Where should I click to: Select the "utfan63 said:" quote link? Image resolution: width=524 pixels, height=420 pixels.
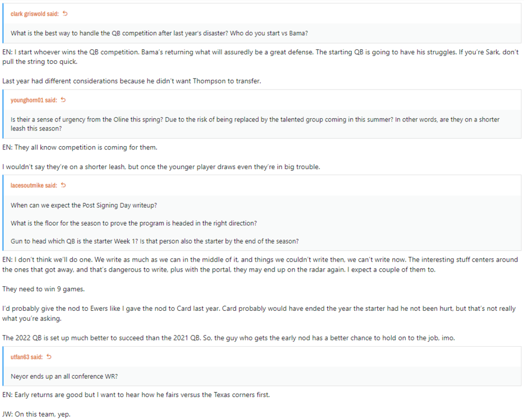pos(27,357)
